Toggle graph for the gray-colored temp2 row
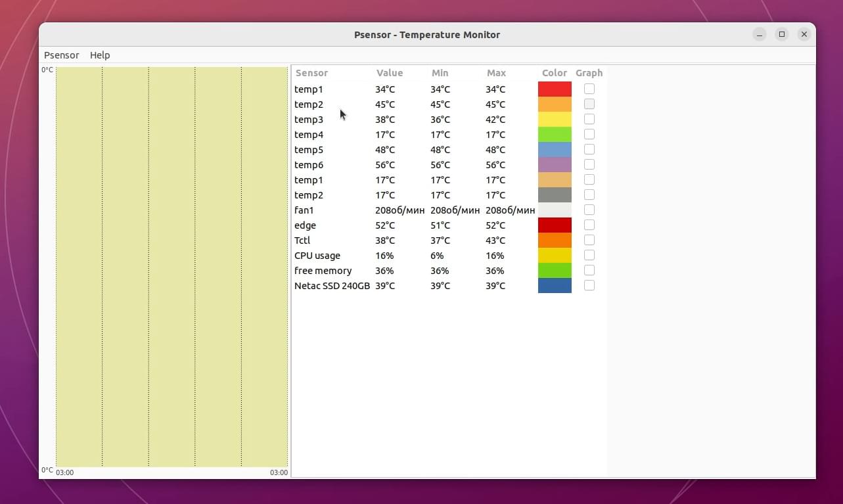Image resolution: width=843 pixels, height=504 pixels. coord(589,195)
